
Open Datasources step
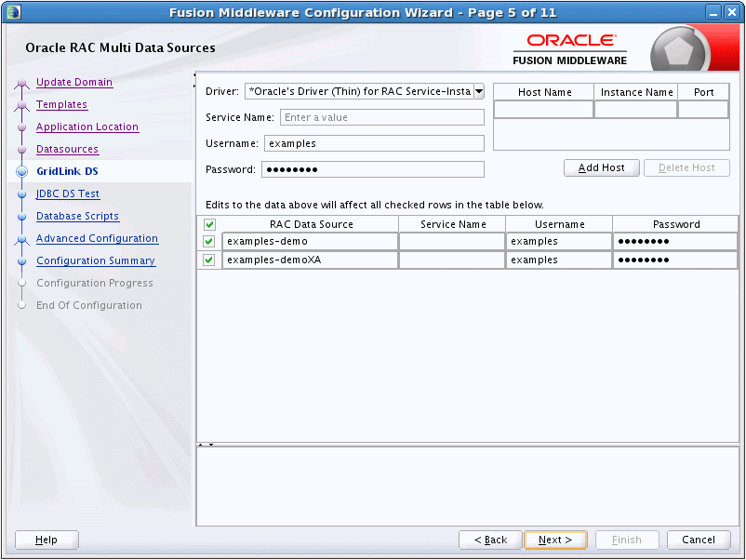click(67, 150)
